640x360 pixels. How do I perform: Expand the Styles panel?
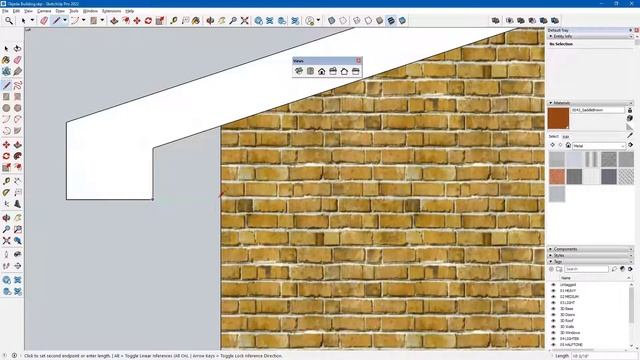[551, 255]
